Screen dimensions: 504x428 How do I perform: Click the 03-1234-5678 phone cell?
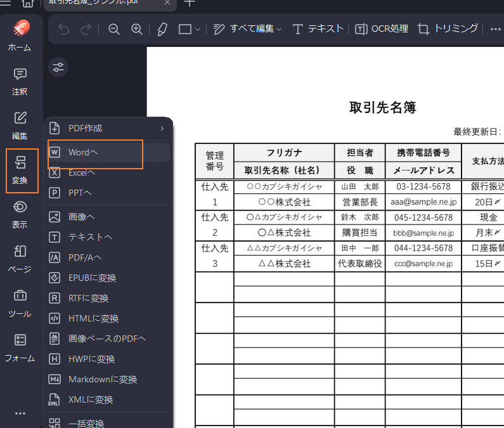click(423, 186)
